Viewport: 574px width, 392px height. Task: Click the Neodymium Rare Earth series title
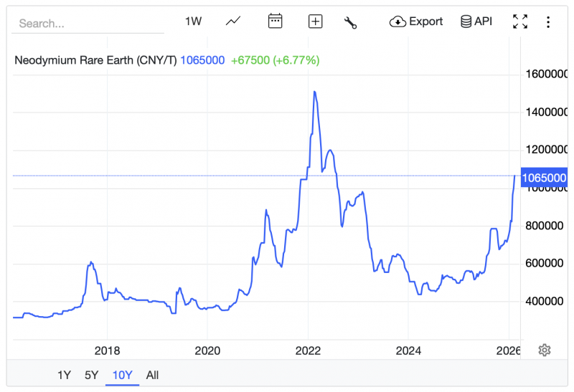pyautogui.click(x=95, y=59)
